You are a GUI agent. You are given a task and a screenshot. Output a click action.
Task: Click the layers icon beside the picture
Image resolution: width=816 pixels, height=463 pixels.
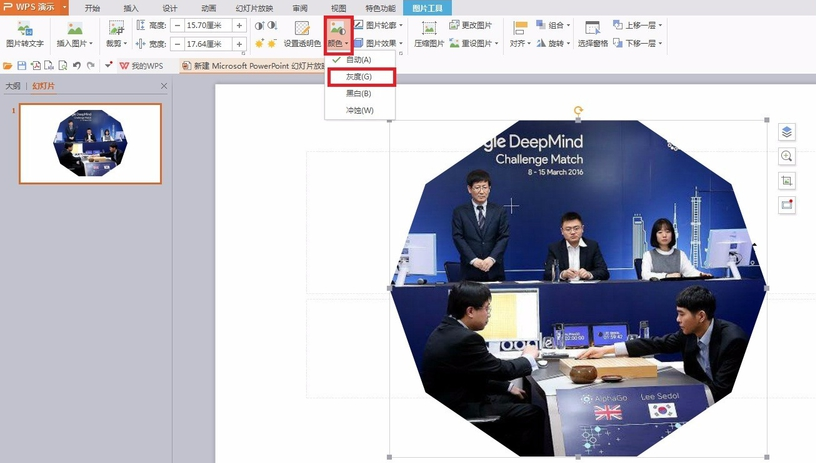click(x=787, y=132)
